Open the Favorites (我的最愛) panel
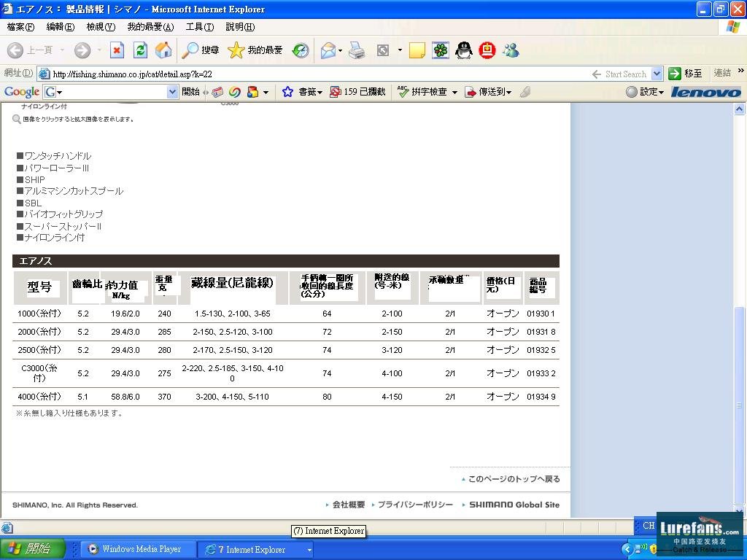The width and height of the screenshot is (747, 560). pyautogui.click(x=255, y=50)
